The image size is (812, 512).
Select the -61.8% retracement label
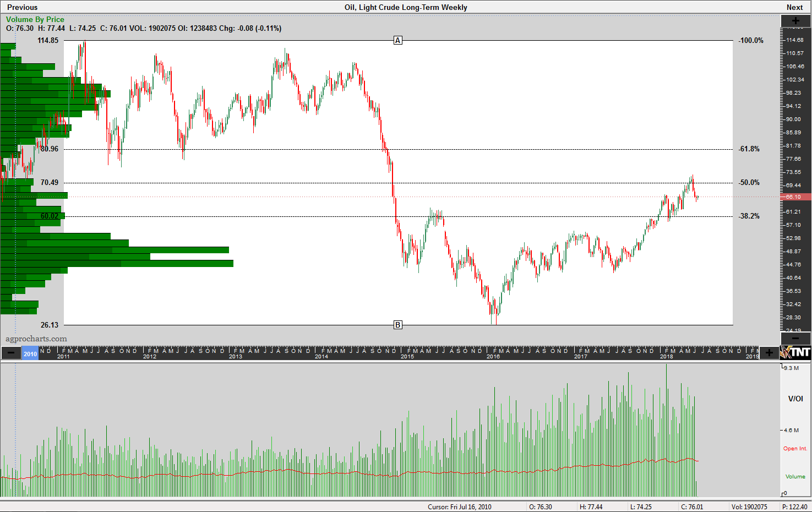pos(749,149)
